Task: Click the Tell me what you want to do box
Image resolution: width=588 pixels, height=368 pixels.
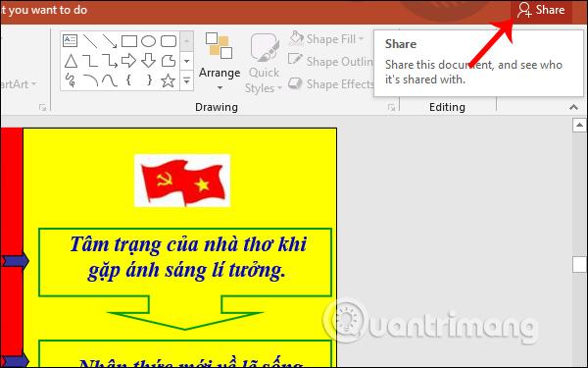Action: click(x=44, y=10)
